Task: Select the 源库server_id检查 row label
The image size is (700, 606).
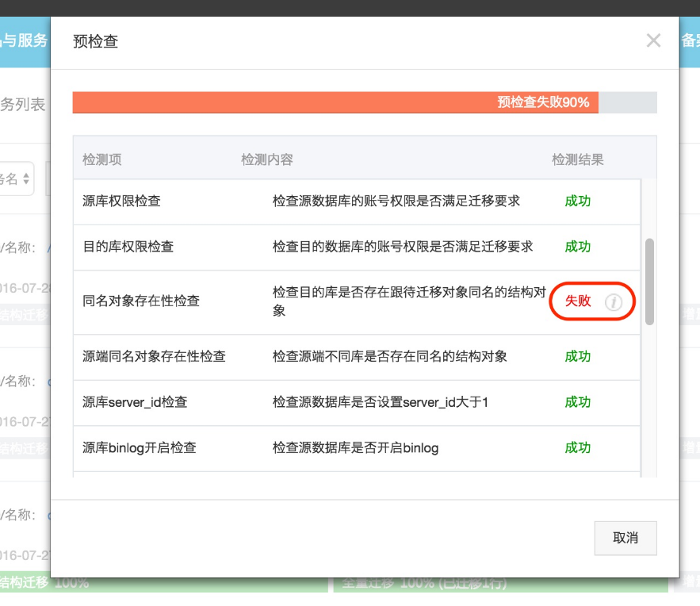Action: 135,402
